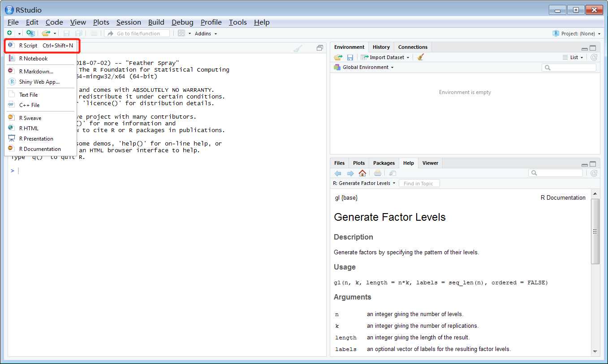608x364 pixels.
Task: Choose R Documentation in the menu
Action: point(40,149)
